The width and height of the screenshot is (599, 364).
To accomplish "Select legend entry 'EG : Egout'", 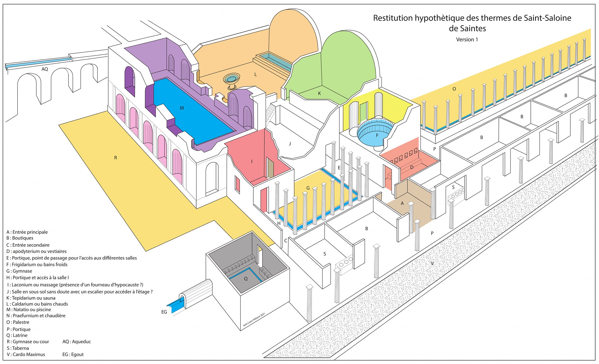I will pos(73,354).
